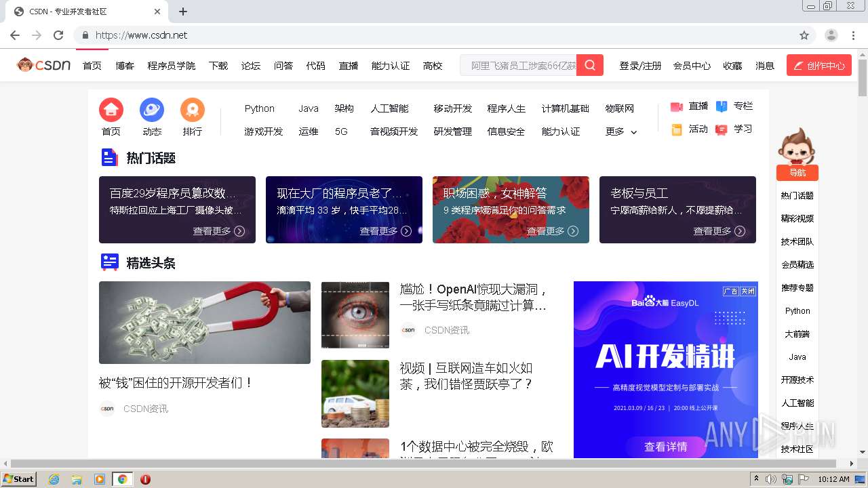868x488 pixels.
Task: Open 问答 in top navigation
Action: [x=283, y=66]
